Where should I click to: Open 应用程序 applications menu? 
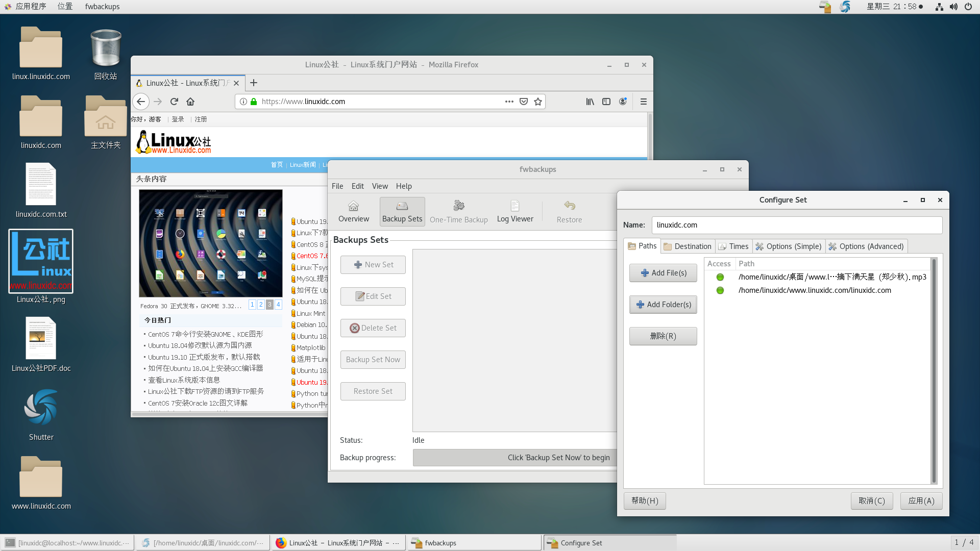26,7
